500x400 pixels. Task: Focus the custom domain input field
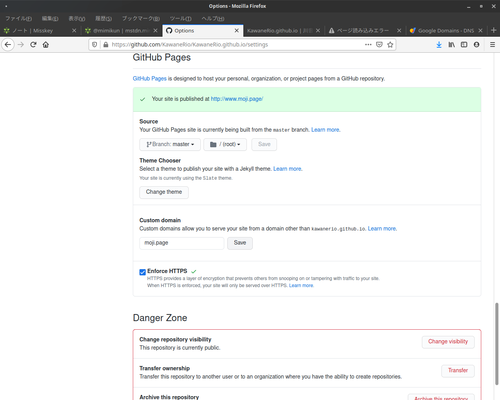(x=182, y=243)
